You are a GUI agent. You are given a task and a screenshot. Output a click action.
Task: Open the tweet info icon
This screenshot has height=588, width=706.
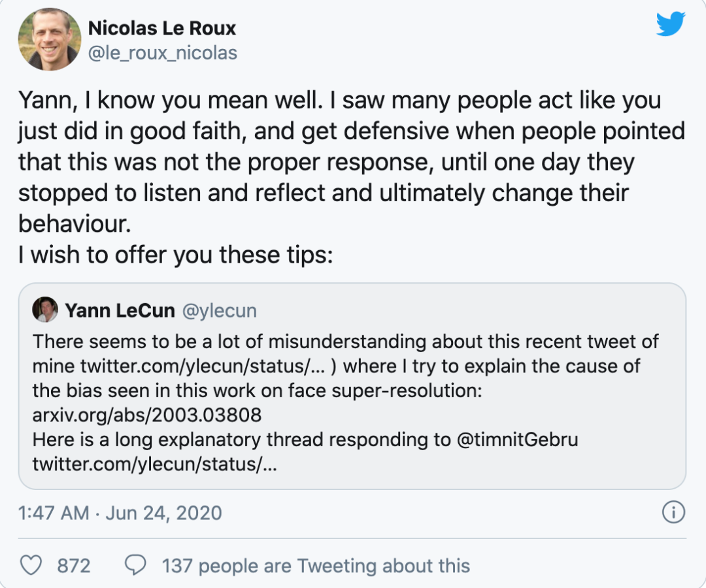673,513
